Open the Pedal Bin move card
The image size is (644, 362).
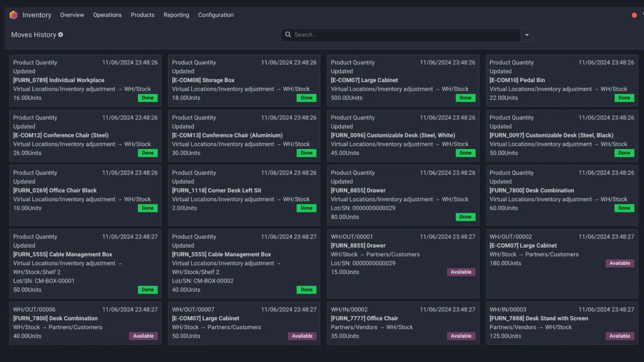pyautogui.click(x=562, y=80)
